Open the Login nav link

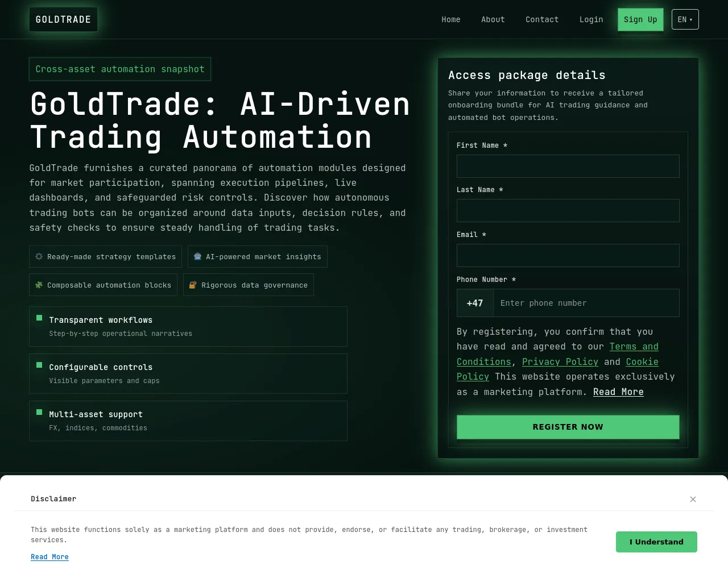[x=591, y=19]
